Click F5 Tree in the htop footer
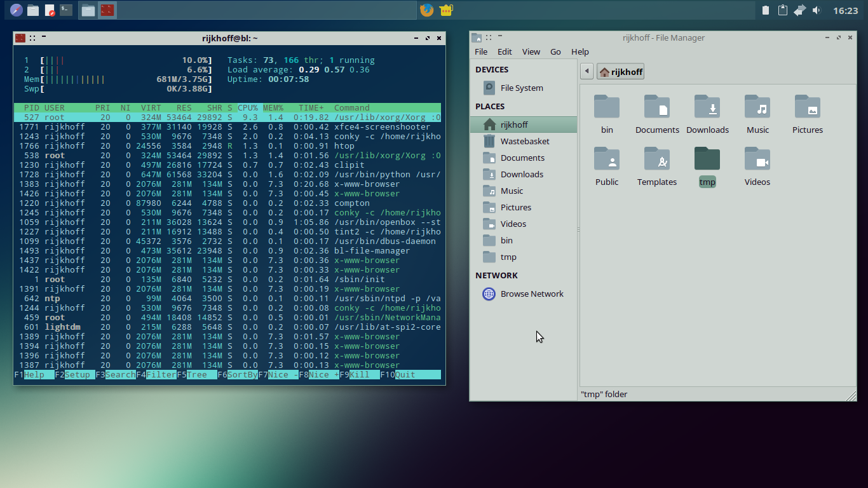 point(197,375)
